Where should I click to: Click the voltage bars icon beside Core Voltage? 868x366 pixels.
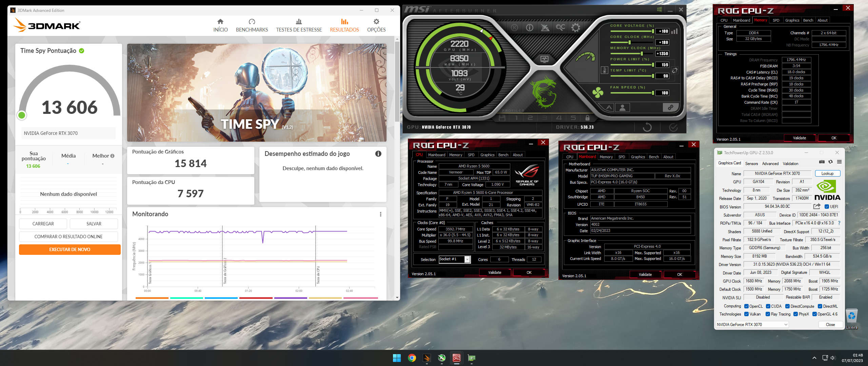tap(675, 31)
